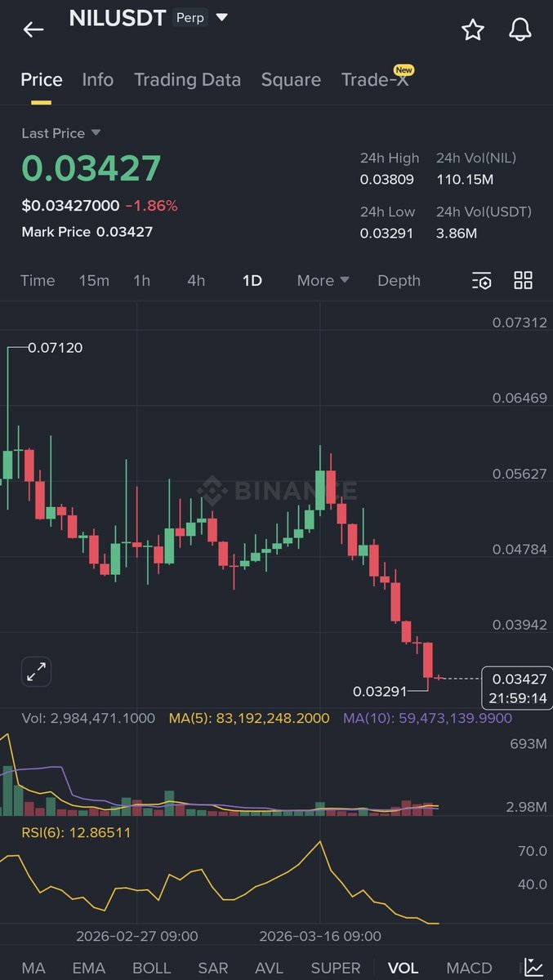553x980 pixels.
Task: Open price alerts bell icon
Action: [x=520, y=30]
